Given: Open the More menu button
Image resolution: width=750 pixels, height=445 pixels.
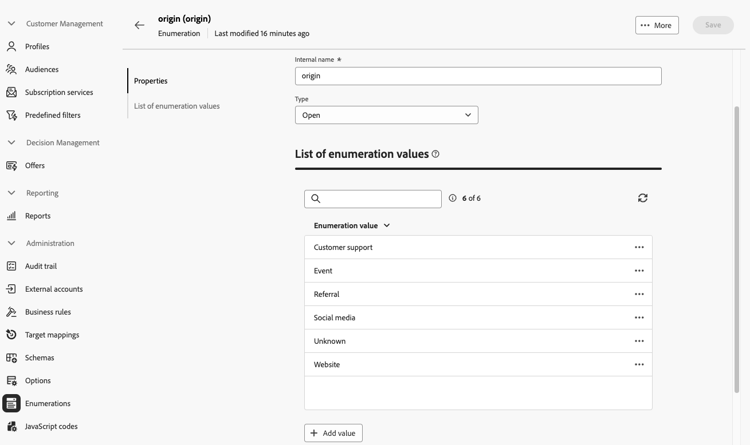Looking at the screenshot, I should [x=656, y=25].
